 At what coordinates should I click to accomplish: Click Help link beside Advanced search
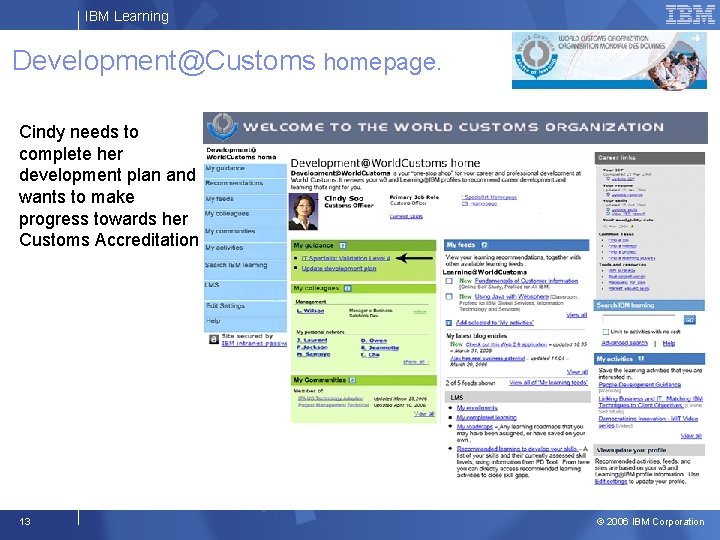pyautogui.click(x=669, y=343)
